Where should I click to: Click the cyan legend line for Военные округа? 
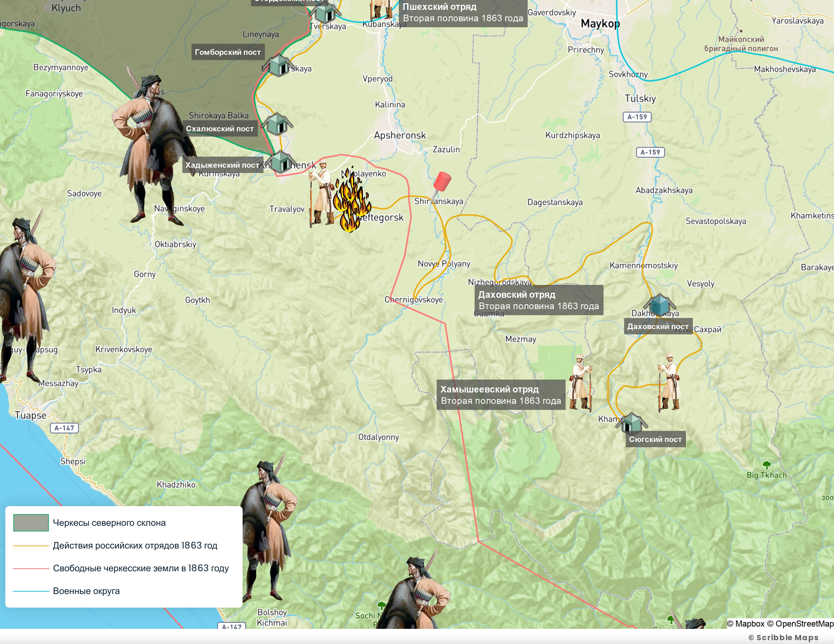point(31,591)
